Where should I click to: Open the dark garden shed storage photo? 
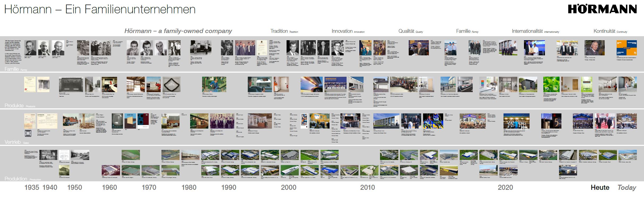(x=528, y=85)
